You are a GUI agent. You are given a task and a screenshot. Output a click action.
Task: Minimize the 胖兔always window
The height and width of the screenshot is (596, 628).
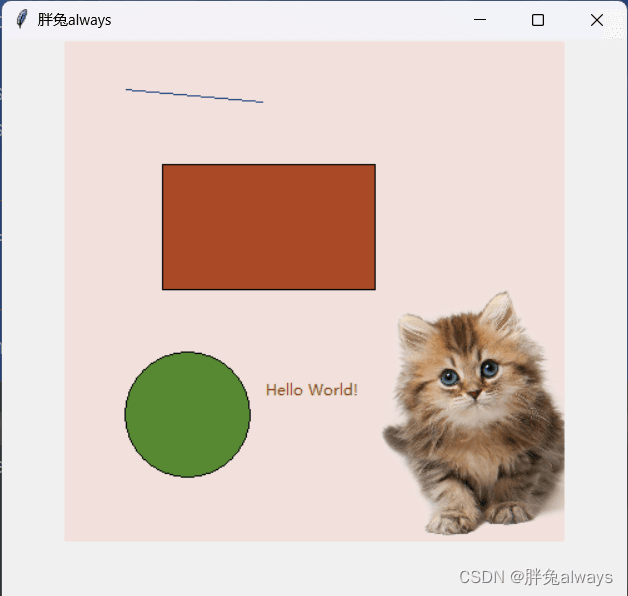pyautogui.click(x=479, y=20)
